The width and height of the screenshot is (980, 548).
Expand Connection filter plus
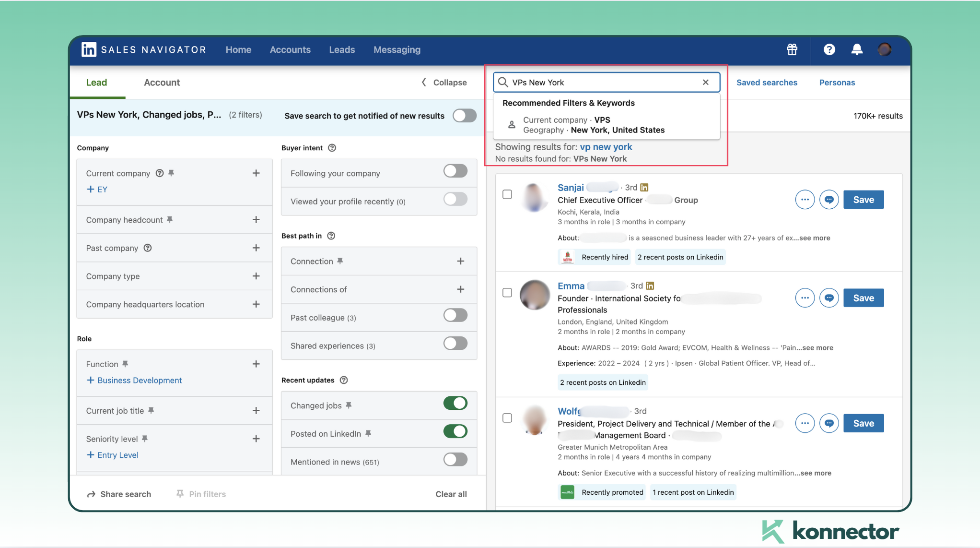click(x=461, y=261)
